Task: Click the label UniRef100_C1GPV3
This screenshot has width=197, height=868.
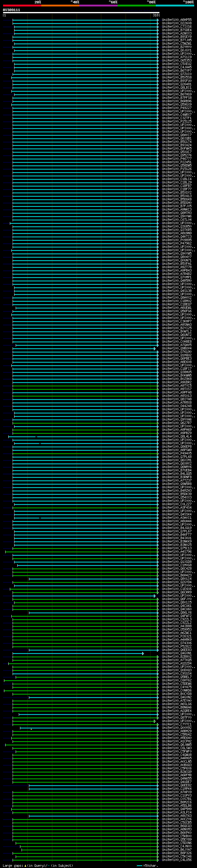Action: [177, 795]
